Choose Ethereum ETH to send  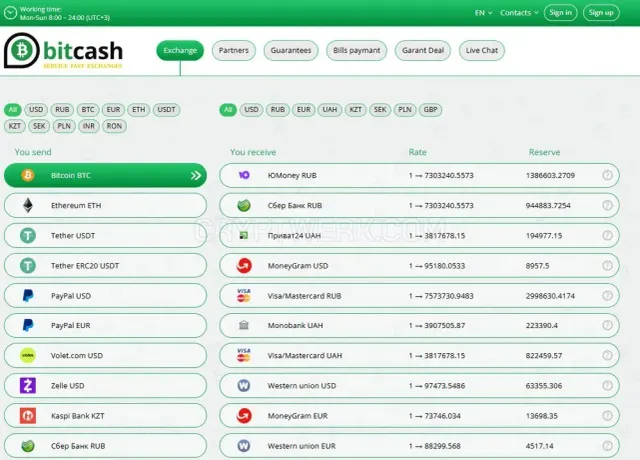click(x=105, y=205)
